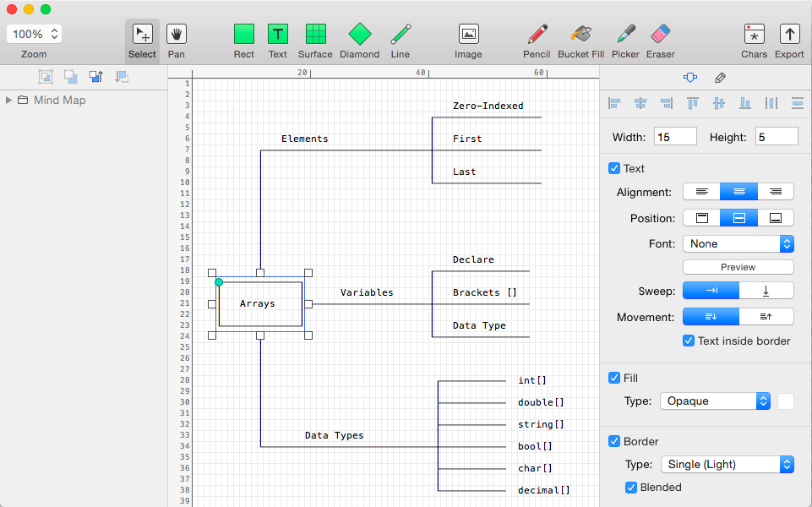Click the Preview button

(x=738, y=267)
